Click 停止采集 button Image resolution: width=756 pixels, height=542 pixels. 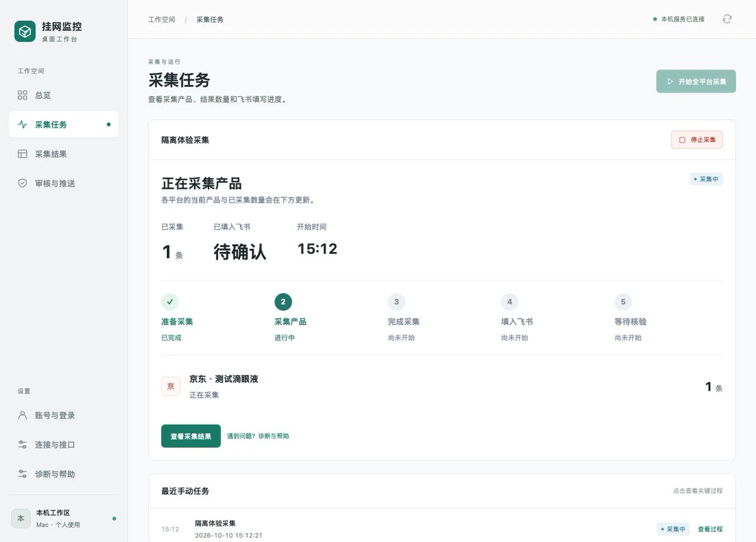[697, 140]
